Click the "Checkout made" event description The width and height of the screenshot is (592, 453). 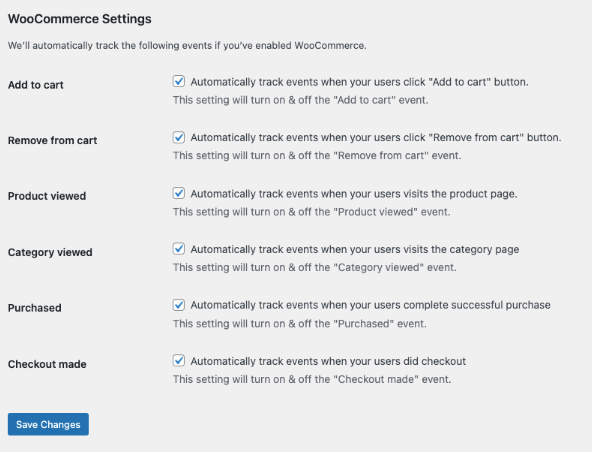pos(312,379)
